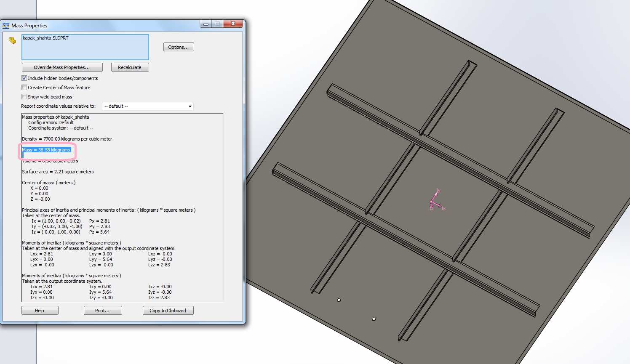
Task: Click the Density value line in results
Action: pyautogui.click(x=67, y=139)
